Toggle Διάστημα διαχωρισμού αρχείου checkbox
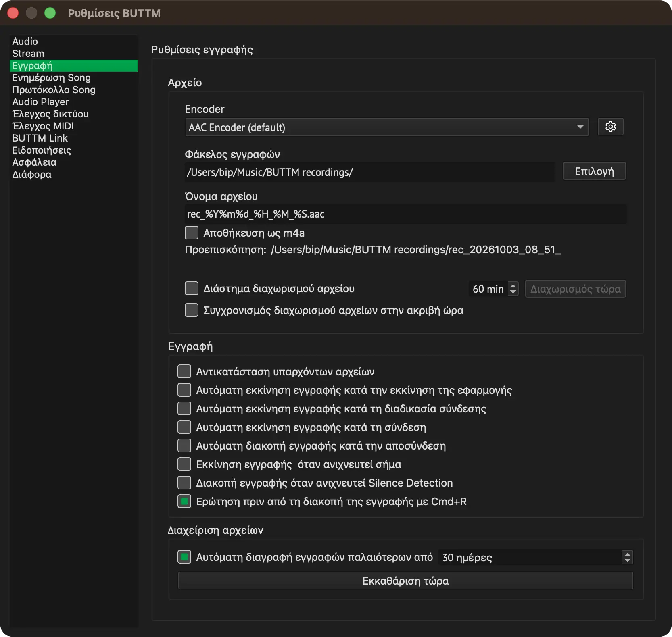The width and height of the screenshot is (672, 637). pyautogui.click(x=192, y=288)
